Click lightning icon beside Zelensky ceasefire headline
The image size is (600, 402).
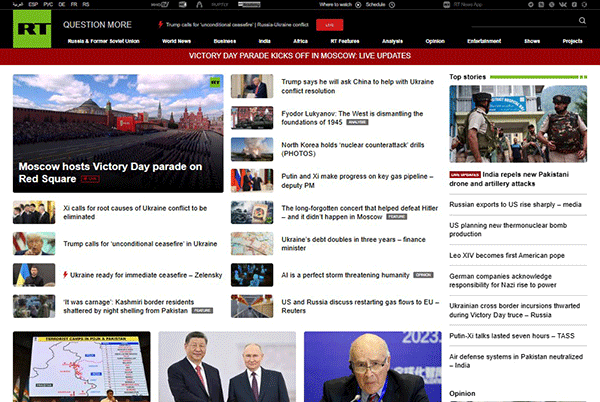tap(65, 275)
